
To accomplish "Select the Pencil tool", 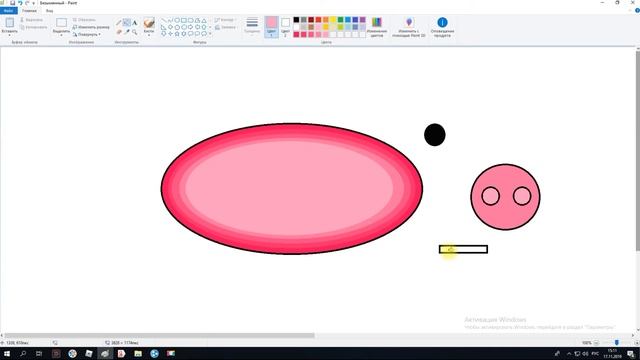I will (118, 22).
